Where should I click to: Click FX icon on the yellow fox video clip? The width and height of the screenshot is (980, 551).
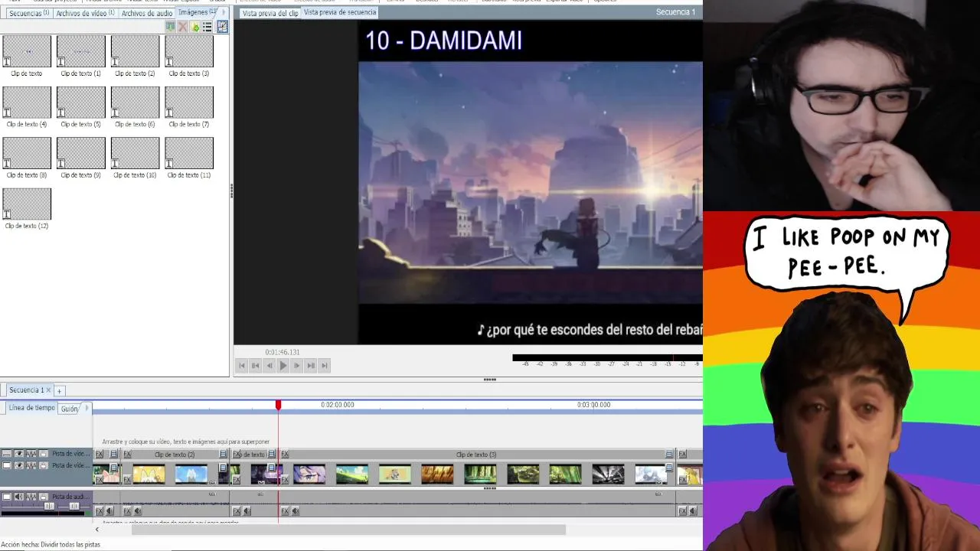pyautogui.click(x=127, y=479)
